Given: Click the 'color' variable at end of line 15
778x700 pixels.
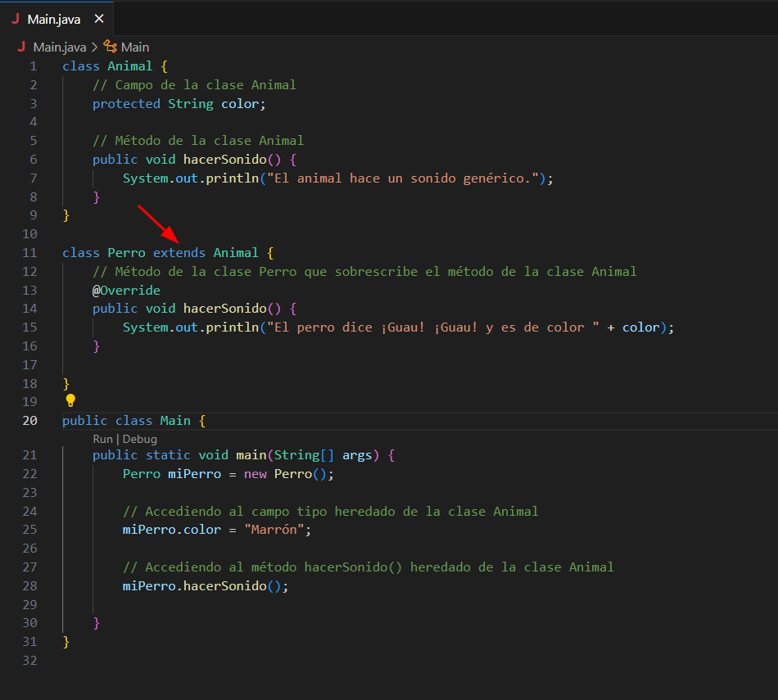Looking at the screenshot, I should pos(641,327).
